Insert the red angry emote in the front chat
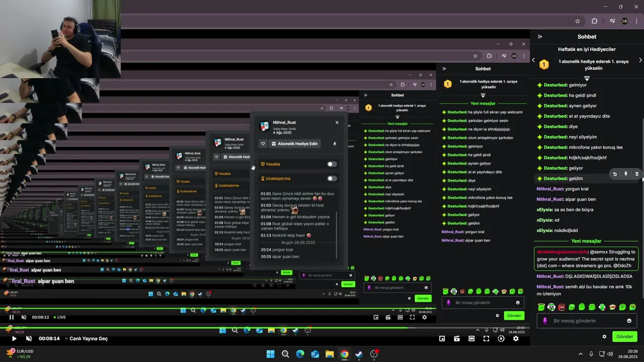The image size is (644, 362). tap(561, 307)
